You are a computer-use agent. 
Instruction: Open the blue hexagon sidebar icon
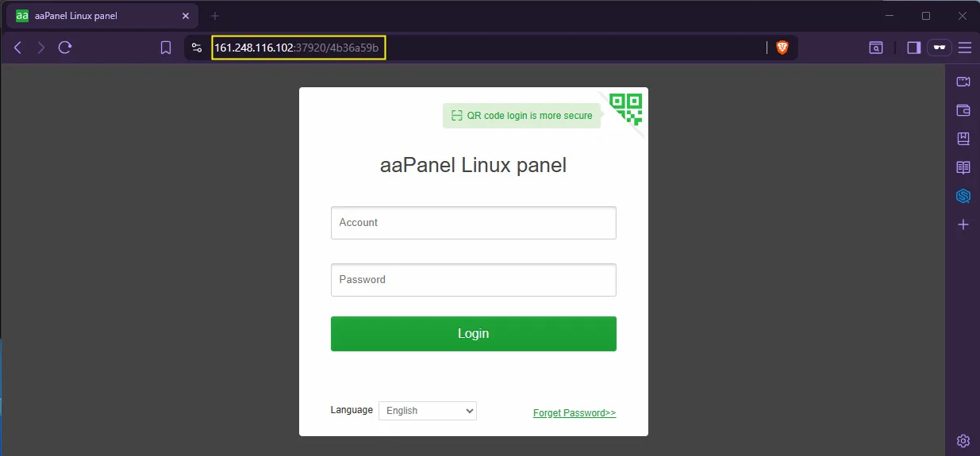pos(963,196)
